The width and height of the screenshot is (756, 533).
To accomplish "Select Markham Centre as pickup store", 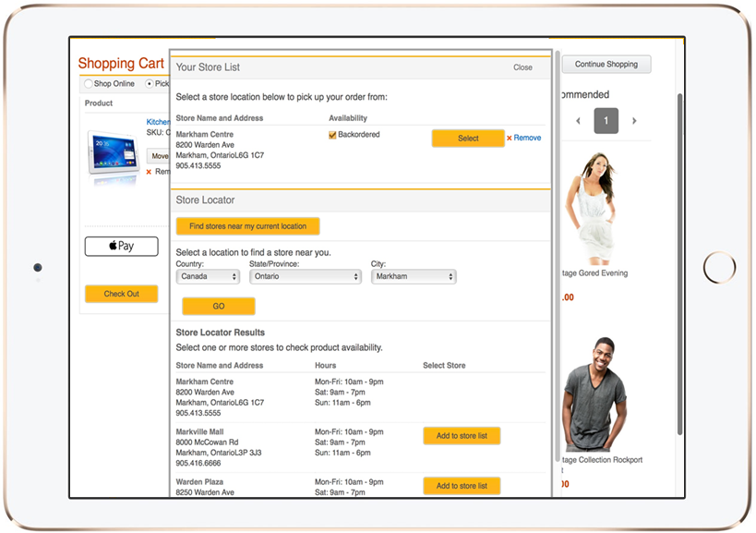I will tap(467, 138).
